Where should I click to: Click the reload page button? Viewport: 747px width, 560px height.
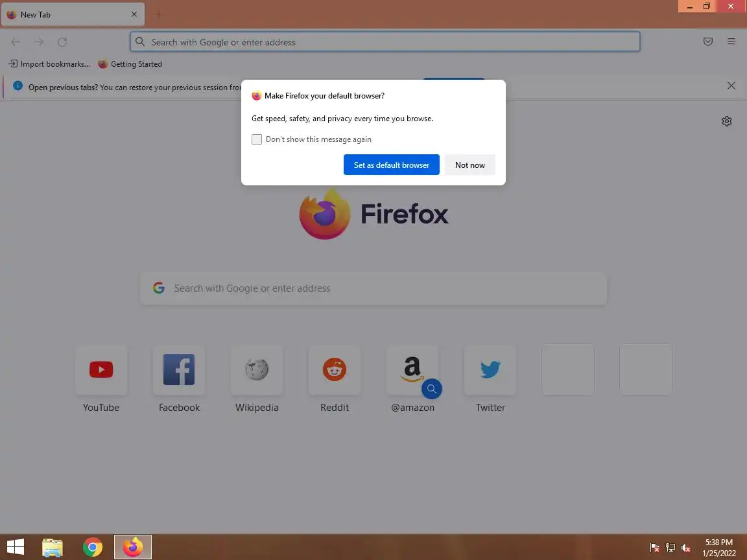pos(62,42)
